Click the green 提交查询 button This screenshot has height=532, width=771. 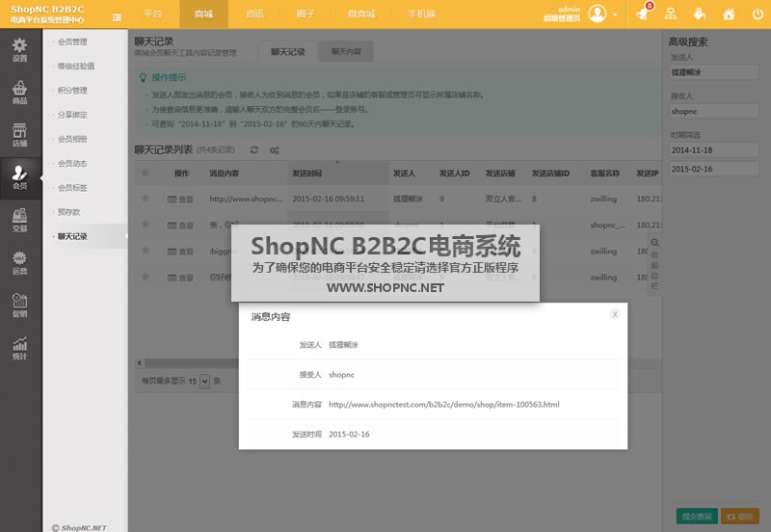pos(697,517)
